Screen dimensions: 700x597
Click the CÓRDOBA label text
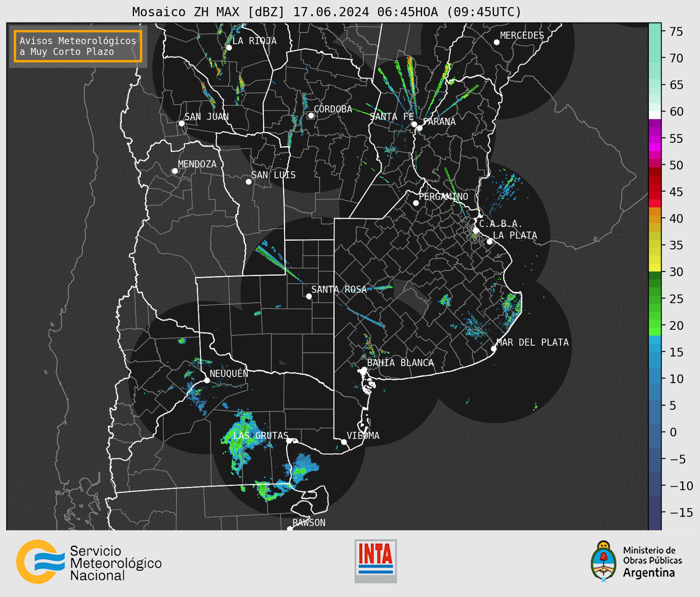pos(333,109)
